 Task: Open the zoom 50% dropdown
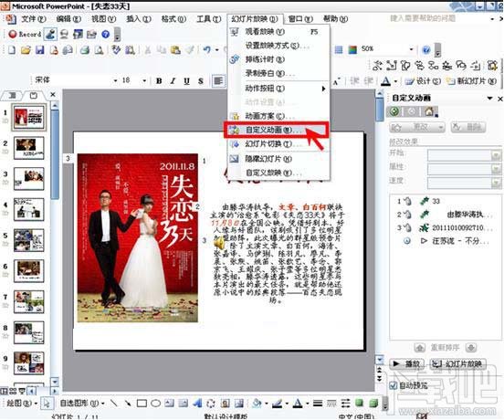pyautogui.click(x=411, y=49)
